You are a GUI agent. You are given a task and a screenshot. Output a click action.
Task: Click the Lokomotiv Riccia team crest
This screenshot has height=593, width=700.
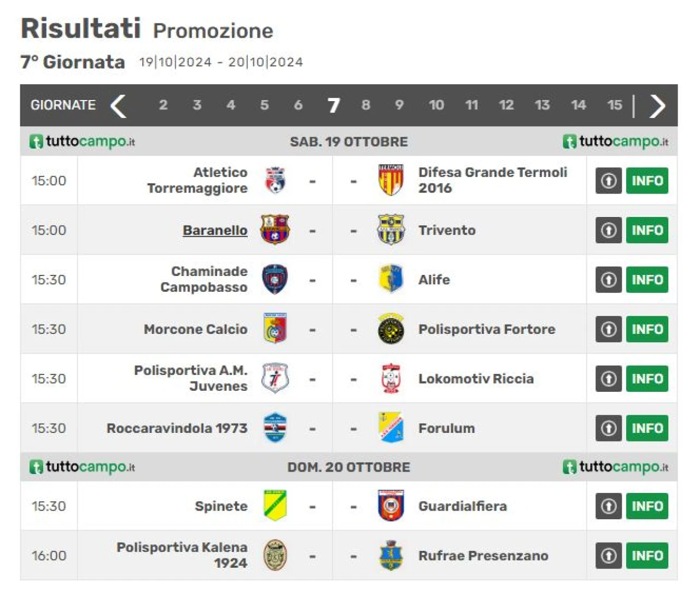tap(390, 378)
